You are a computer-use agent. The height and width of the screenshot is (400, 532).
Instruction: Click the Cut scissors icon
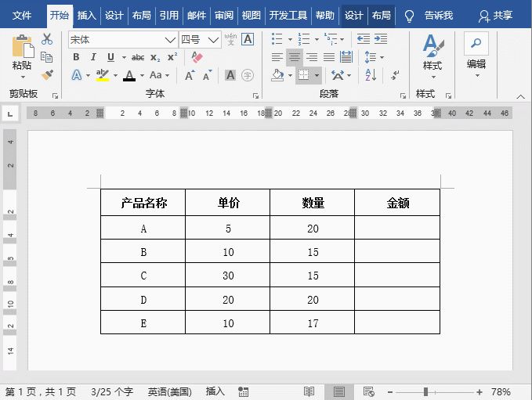tap(47, 39)
